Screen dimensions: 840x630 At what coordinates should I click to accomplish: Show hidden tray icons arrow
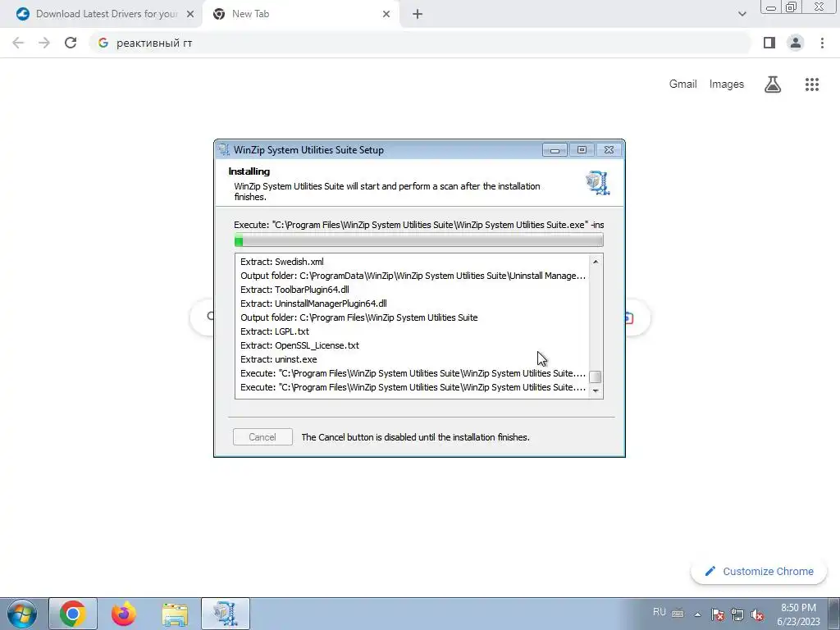click(697, 614)
